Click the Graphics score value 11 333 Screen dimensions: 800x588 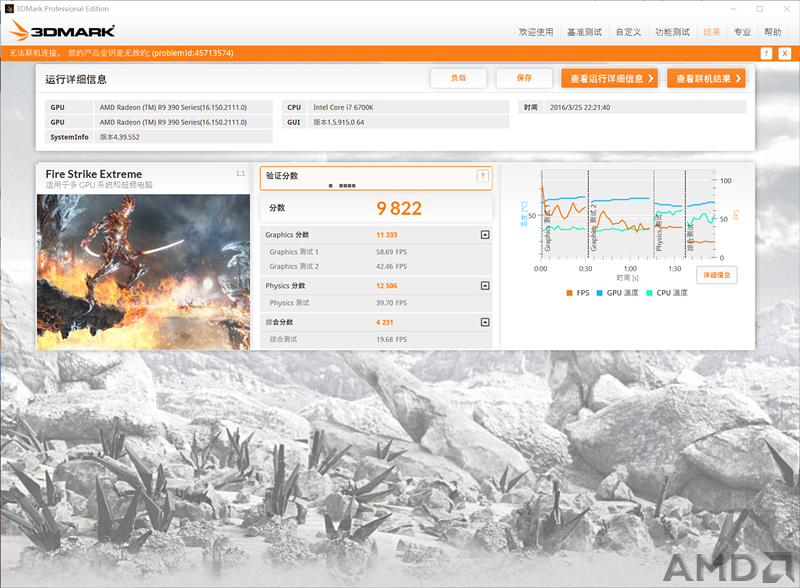(x=387, y=235)
